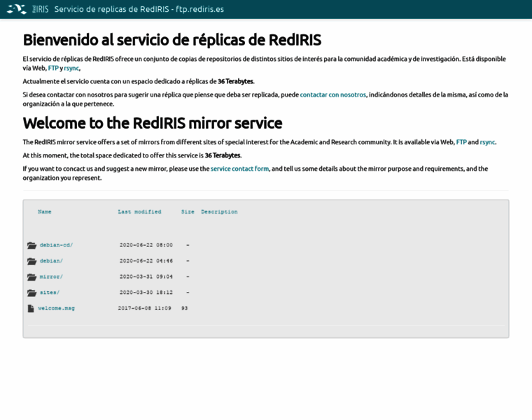The image size is (532, 420).
Task: Sort listing by Last modified column
Action: (139, 211)
